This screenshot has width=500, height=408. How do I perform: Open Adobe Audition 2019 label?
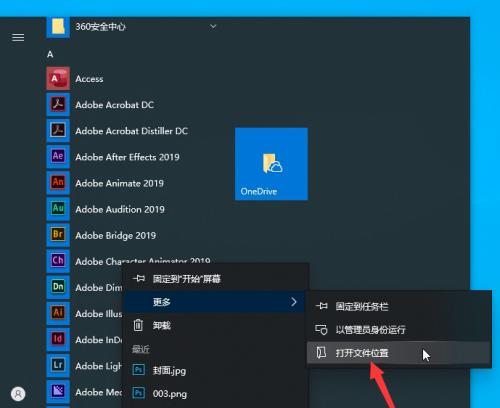pos(120,209)
